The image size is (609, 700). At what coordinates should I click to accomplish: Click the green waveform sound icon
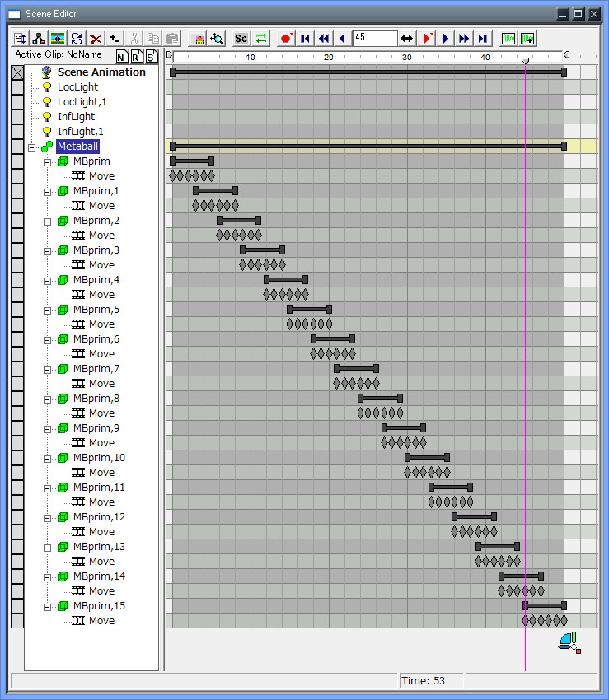[x=508, y=39]
